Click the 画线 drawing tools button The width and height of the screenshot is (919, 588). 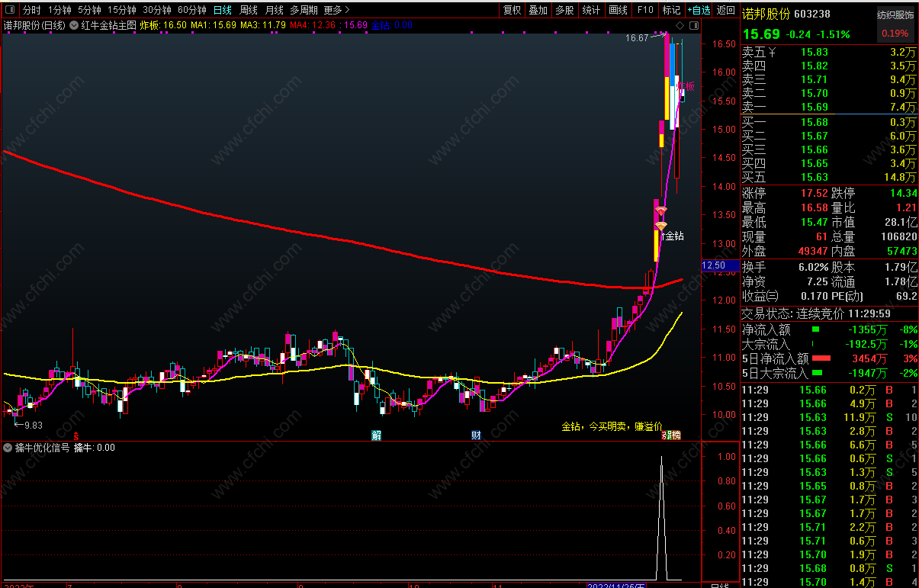[x=618, y=10]
